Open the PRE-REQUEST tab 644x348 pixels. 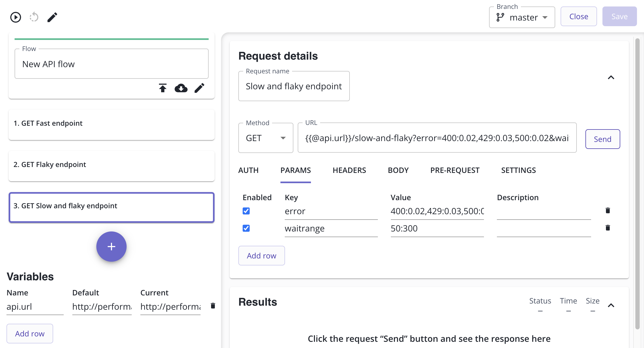point(455,170)
